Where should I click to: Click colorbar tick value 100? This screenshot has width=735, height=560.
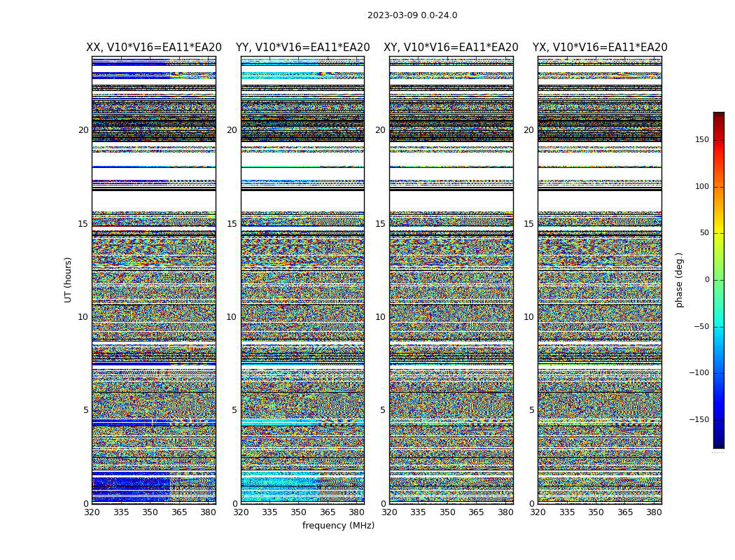point(702,186)
